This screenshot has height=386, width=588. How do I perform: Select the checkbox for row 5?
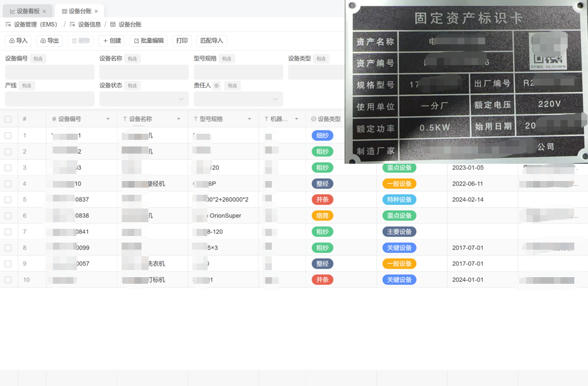(x=8, y=199)
